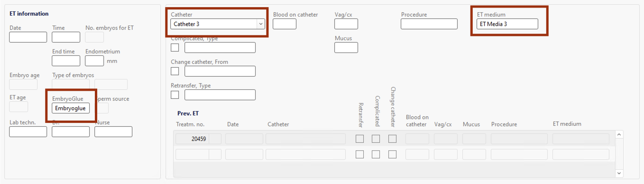
Task: Click the Prev. ET list's up arrow
Action: 618,135
